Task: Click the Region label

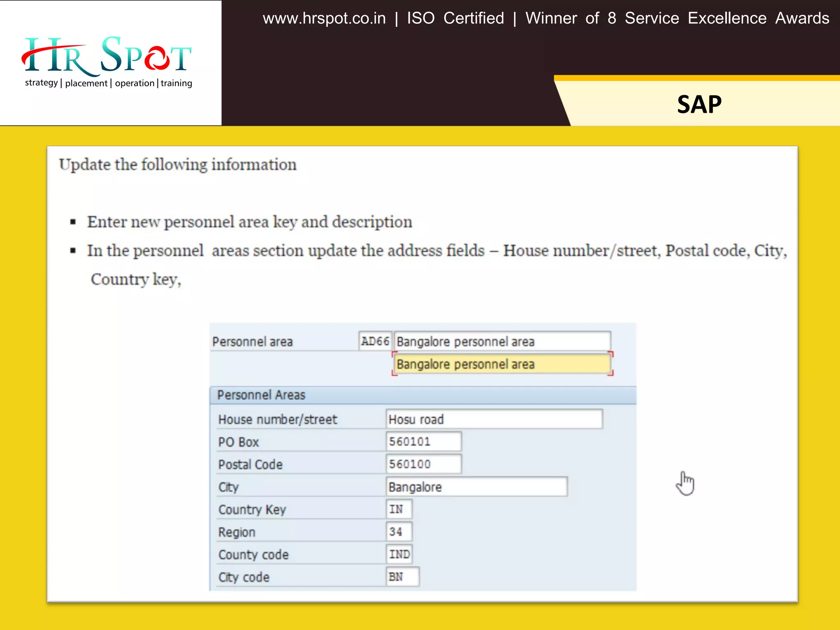Action: coord(237,532)
